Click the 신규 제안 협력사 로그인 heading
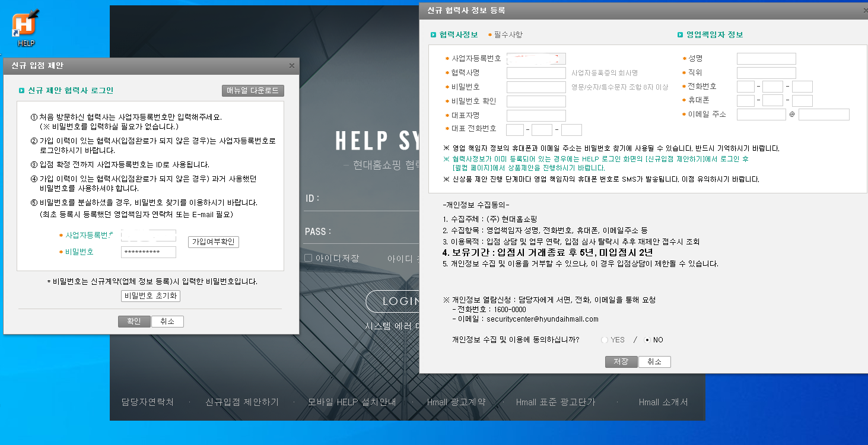Screen dimensions: 868x445 71,91
